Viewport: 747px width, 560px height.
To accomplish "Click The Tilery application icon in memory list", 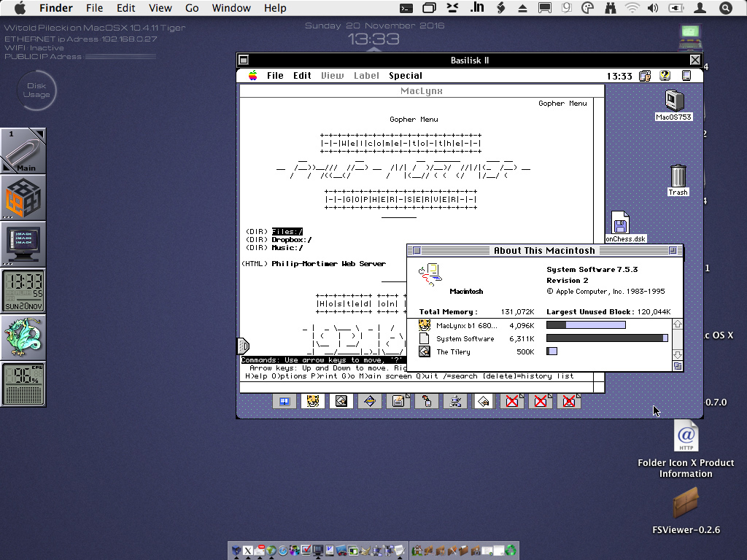I will tap(425, 351).
